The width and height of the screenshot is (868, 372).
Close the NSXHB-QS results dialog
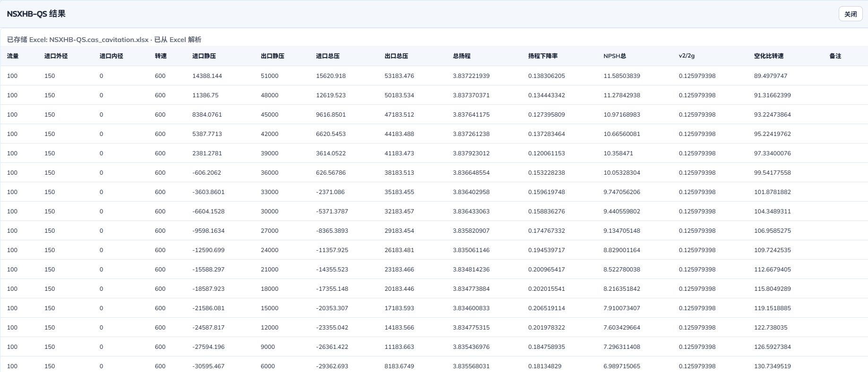coord(851,14)
